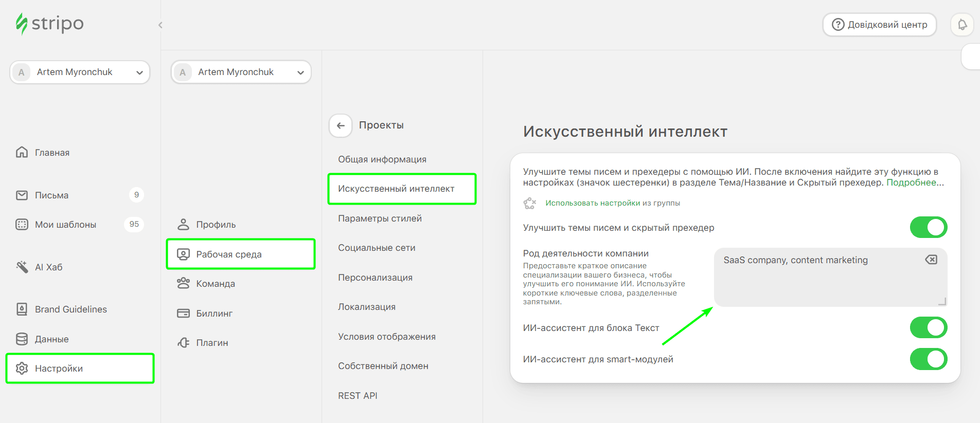Viewport: 980px width, 423px height.
Task: Click the Настройки gear icon
Action: click(x=22, y=368)
